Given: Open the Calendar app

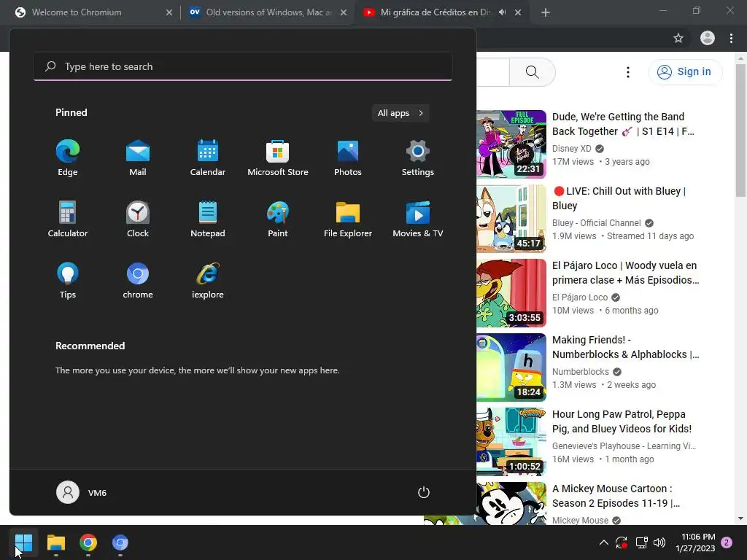Looking at the screenshot, I should click(208, 158).
